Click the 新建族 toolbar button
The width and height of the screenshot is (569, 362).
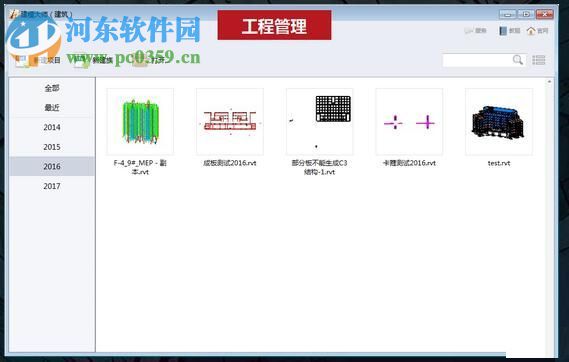coord(94,60)
